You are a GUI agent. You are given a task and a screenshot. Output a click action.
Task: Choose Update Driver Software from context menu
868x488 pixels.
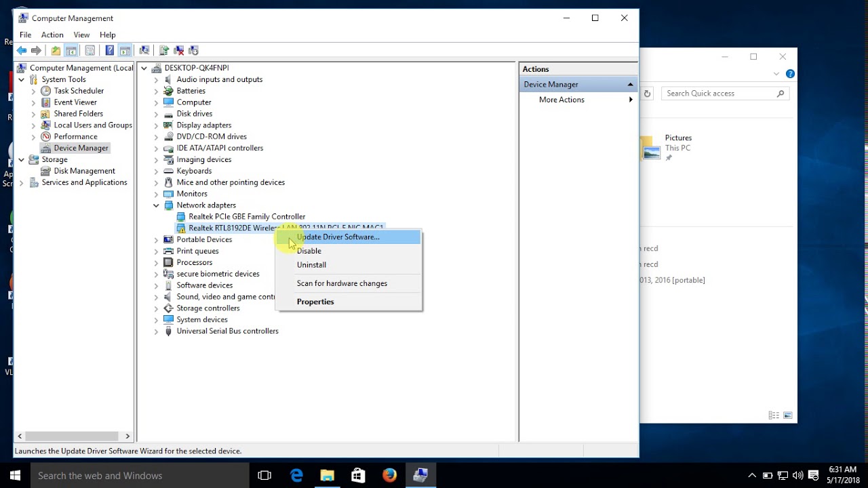point(349,237)
